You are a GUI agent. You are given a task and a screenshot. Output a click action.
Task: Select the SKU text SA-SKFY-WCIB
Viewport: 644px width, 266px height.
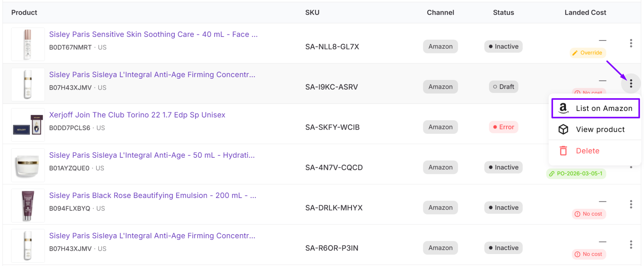click(x=332, y=127)
